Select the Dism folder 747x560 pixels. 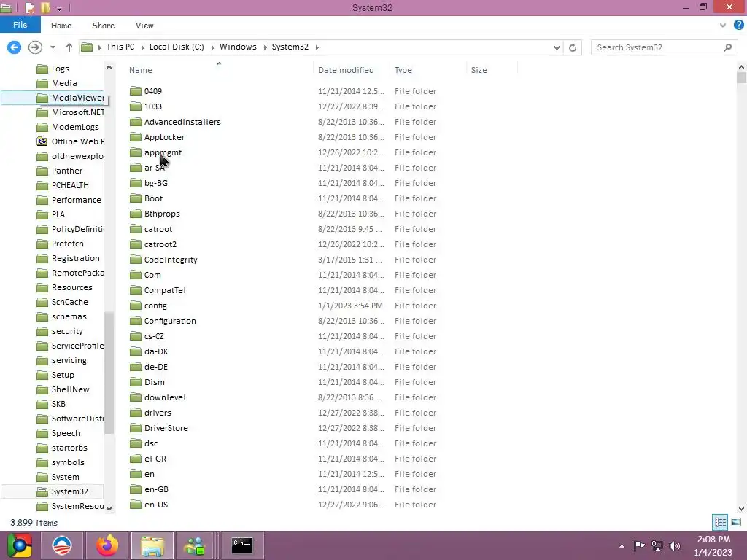[155, 382]
